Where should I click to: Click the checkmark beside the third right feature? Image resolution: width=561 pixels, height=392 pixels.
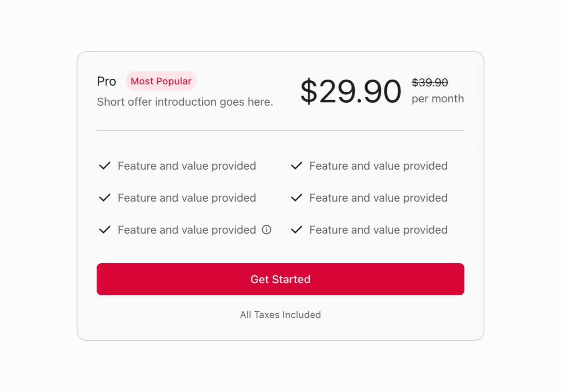coord(296,230)
